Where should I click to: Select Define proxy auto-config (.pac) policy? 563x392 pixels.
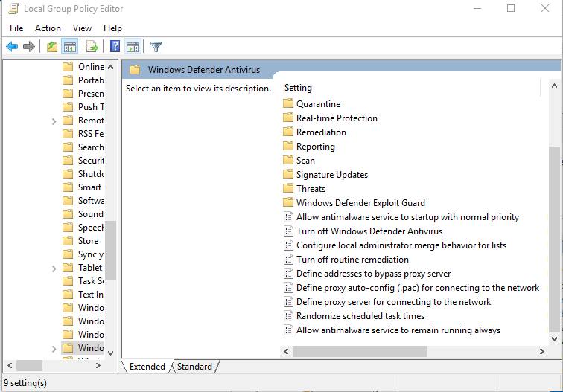click(418, 288)
